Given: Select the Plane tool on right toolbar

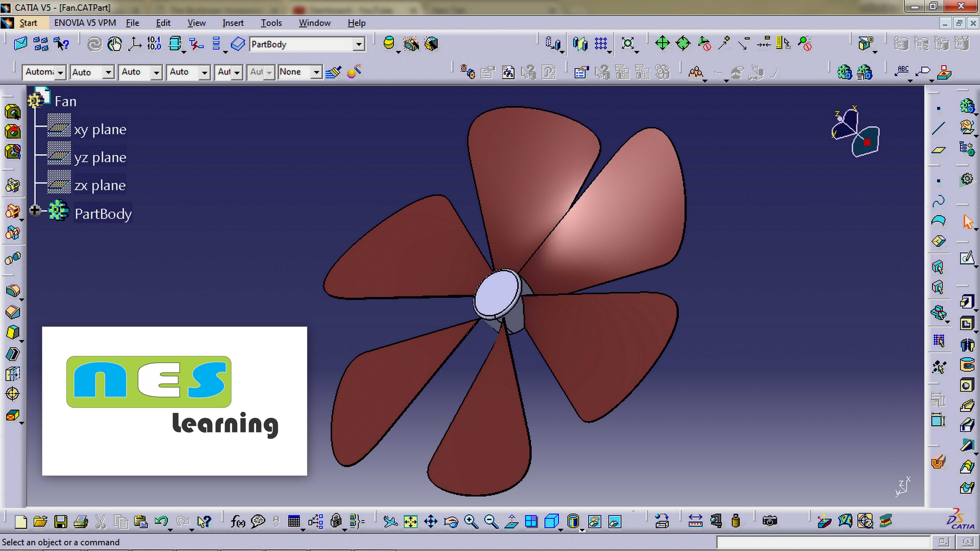Looking at the screenshot, I should [x=938, y=150].
